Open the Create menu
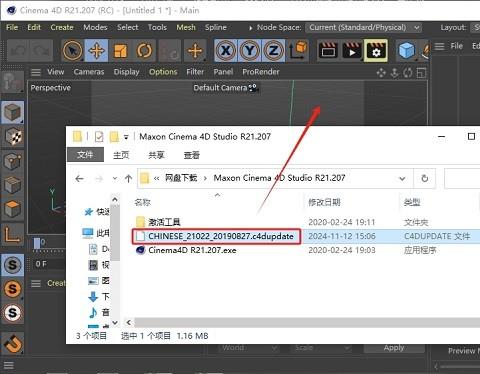480x374 pixels. (62, 27)
